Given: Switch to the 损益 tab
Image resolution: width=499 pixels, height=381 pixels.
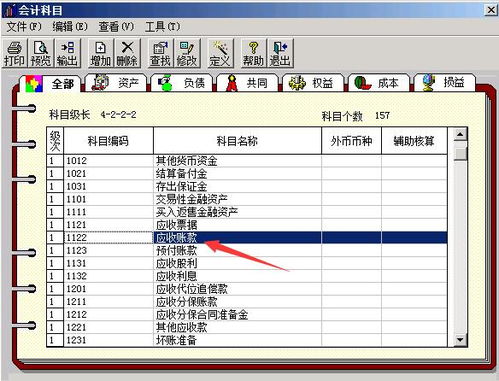Looking at the screenshot, I should 444,83.
